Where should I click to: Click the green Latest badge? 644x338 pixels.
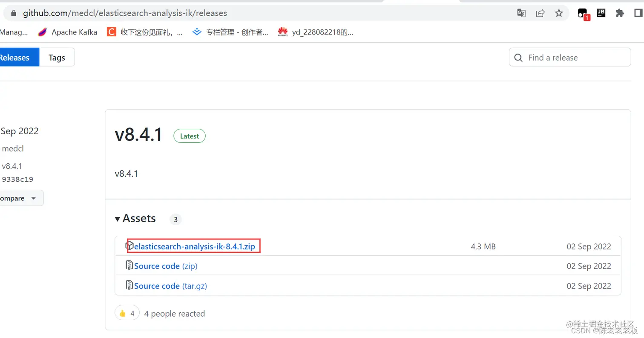pyautogui.click(x=190, y=136)
